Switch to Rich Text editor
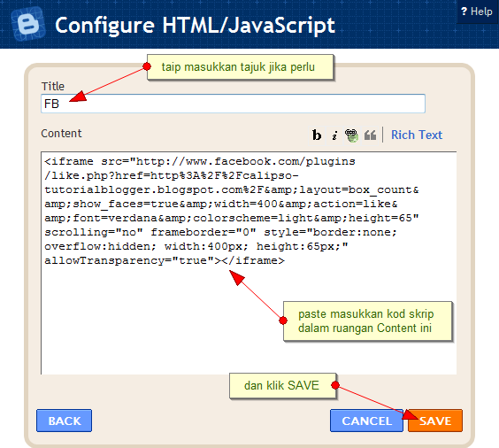The width and height of the screenshot is (499, 448). 417,135
